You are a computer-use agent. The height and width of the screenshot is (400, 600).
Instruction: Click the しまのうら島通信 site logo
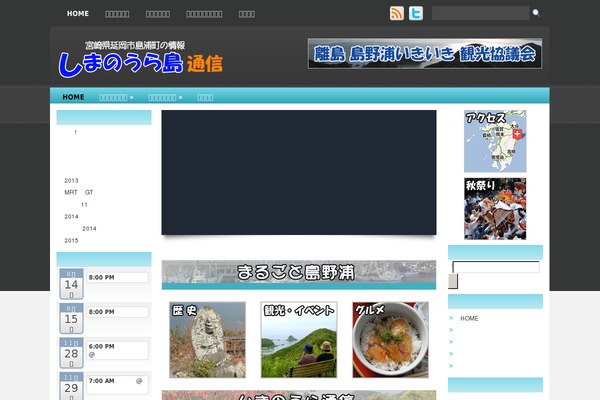tap(140, 59)
